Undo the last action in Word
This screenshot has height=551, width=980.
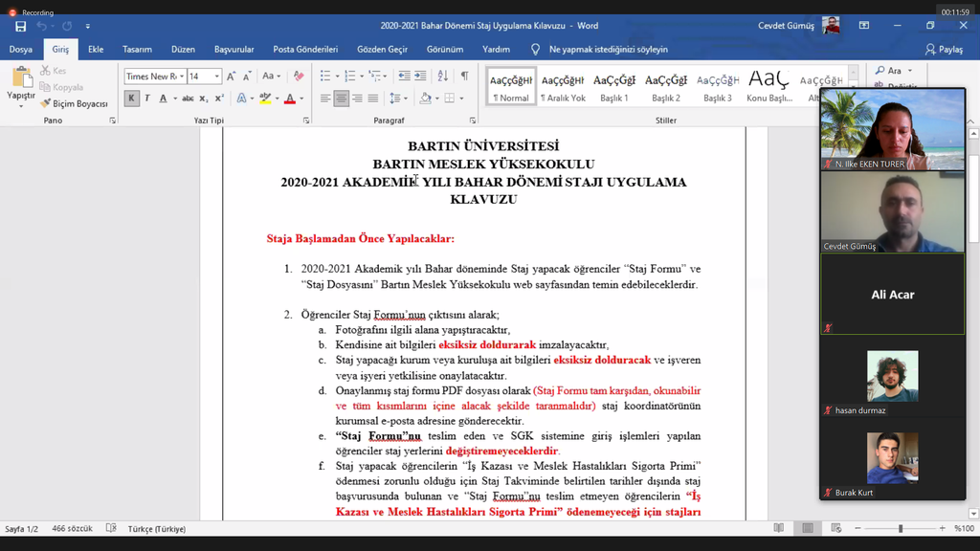pos(42,26)
